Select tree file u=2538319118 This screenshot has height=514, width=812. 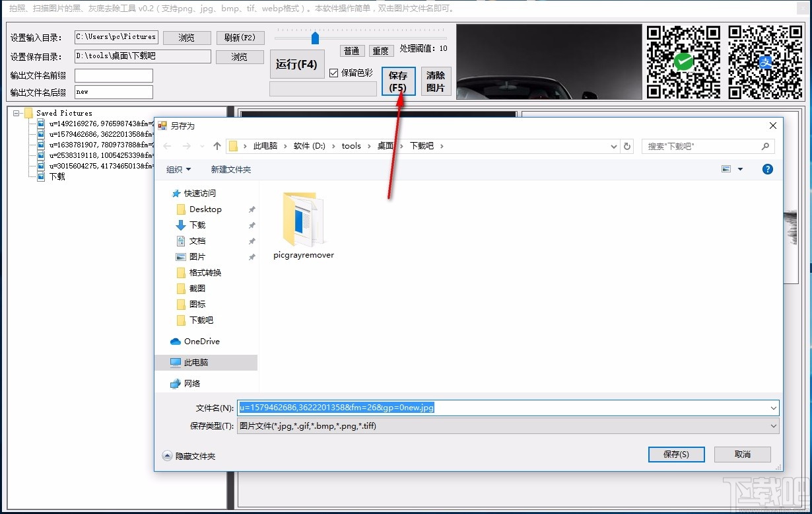click(94, 155)
